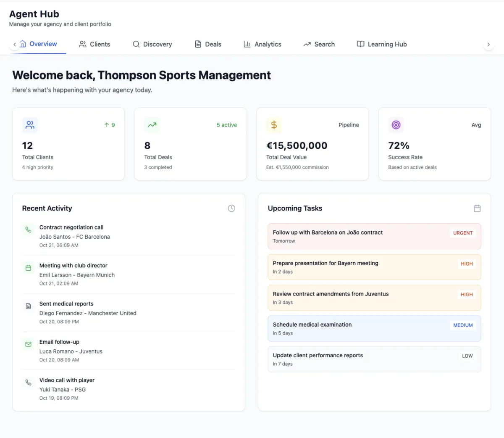Image resolution: width=504 pixels, height=438 pixels.
Task: Open the Deals tab
Action: [x=208, y=44]
